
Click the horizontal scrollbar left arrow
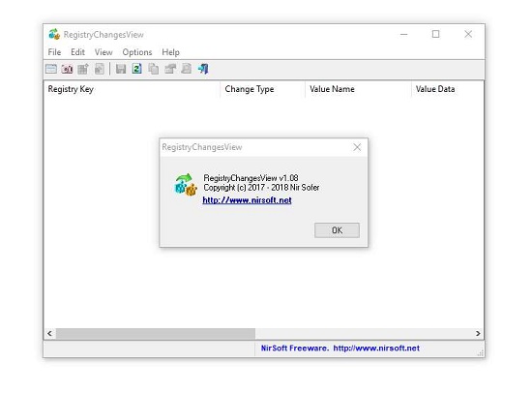click(50, 333)
